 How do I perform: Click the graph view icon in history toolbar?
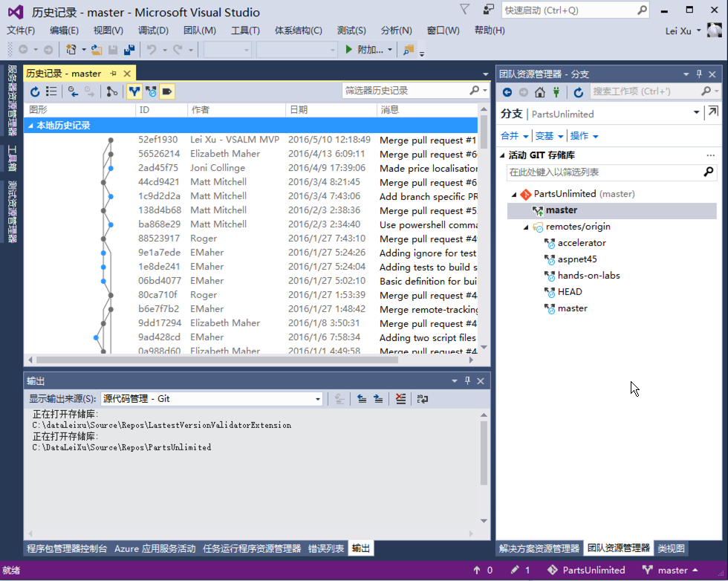click(113, 91)
